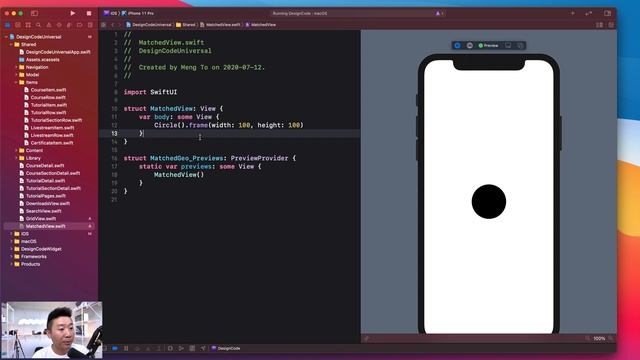
Task: Toggle the navigator sidebar button
Action: (34, 13)
